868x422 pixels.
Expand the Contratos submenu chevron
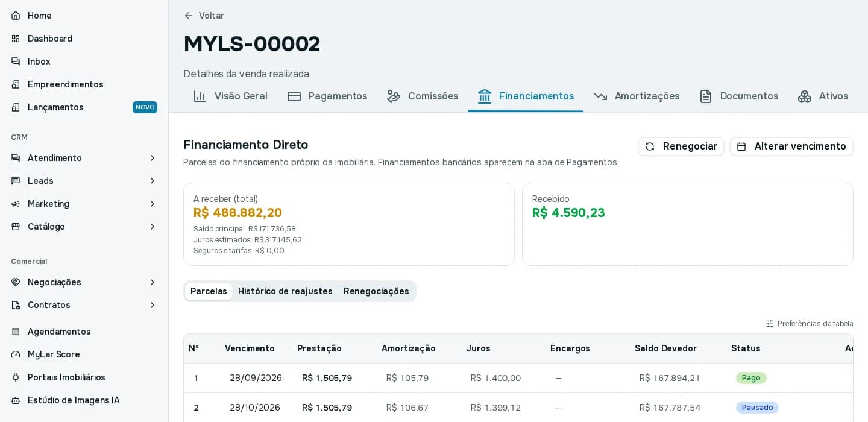point(153,305)
